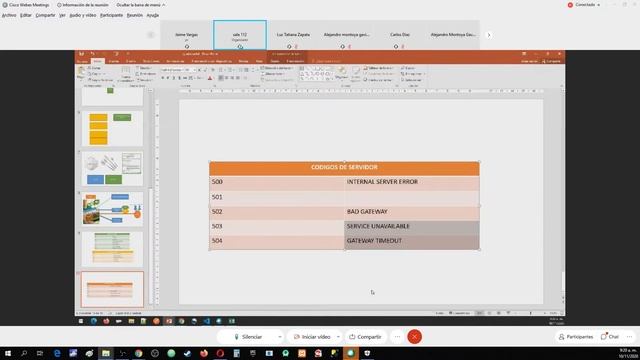Select the Jaime Vargas participant tile
640x360 pixels.
(x=187, y=35)
